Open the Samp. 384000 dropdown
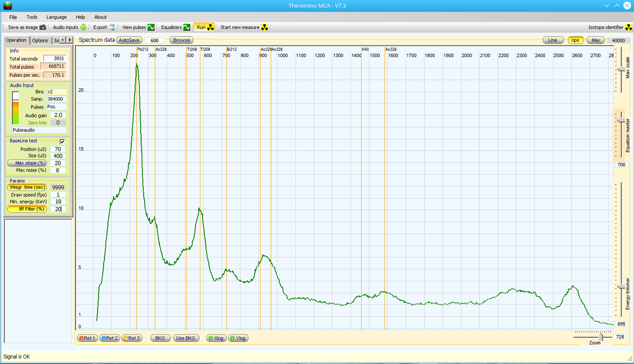Screen dimensions: 634x364 click(x=56, y=99)
